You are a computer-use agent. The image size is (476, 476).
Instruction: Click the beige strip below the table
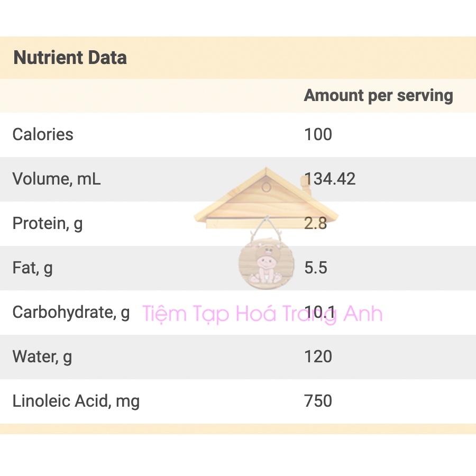coord(238,428)
